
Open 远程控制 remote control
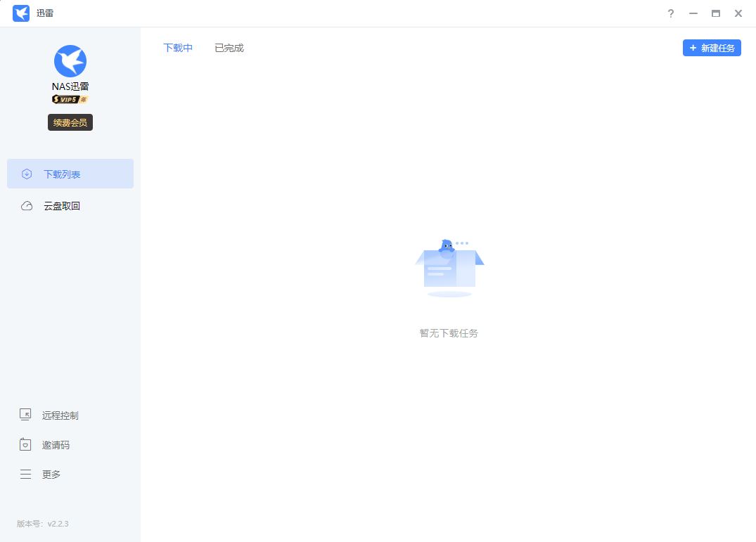(60, 415)
